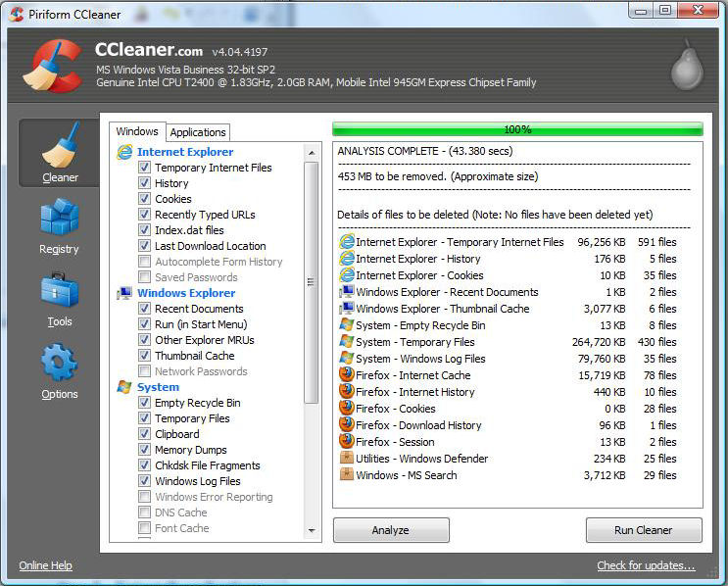Switch to the Applications tab
Screen dimensions: 728x586
pos(198,132)
